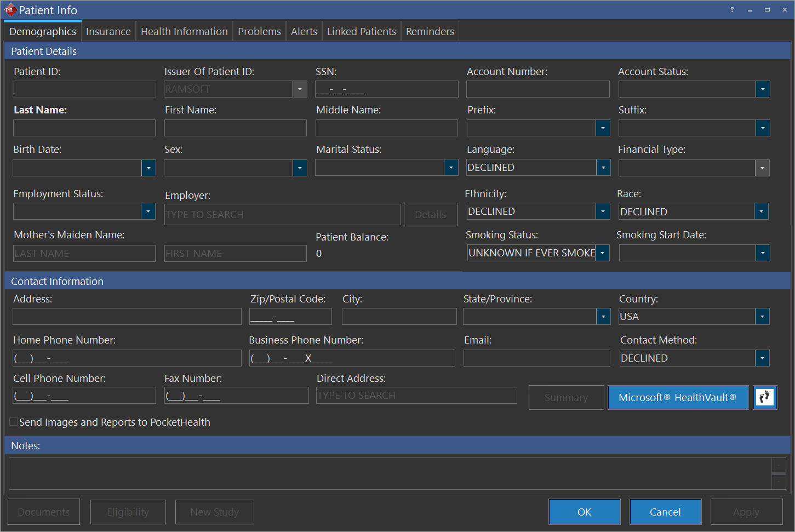Screen dimensions: 795x532
Task: Open the State/Province dropdown
Action: click(603, 317)
